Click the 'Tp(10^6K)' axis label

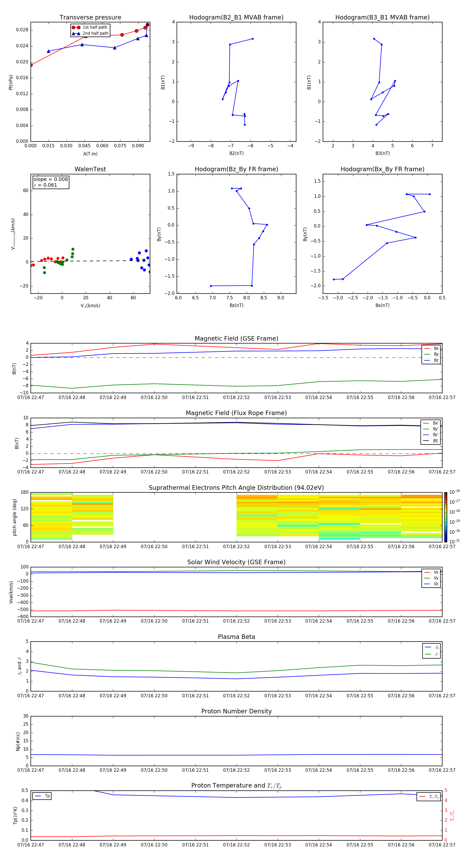click(x=15, y=816)
